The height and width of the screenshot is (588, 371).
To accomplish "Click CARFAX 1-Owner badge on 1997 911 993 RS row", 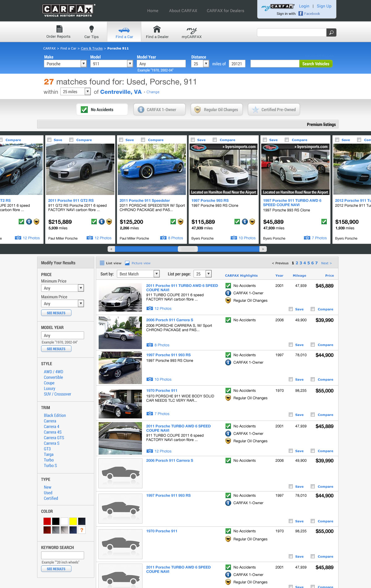I will click(228, 362).
